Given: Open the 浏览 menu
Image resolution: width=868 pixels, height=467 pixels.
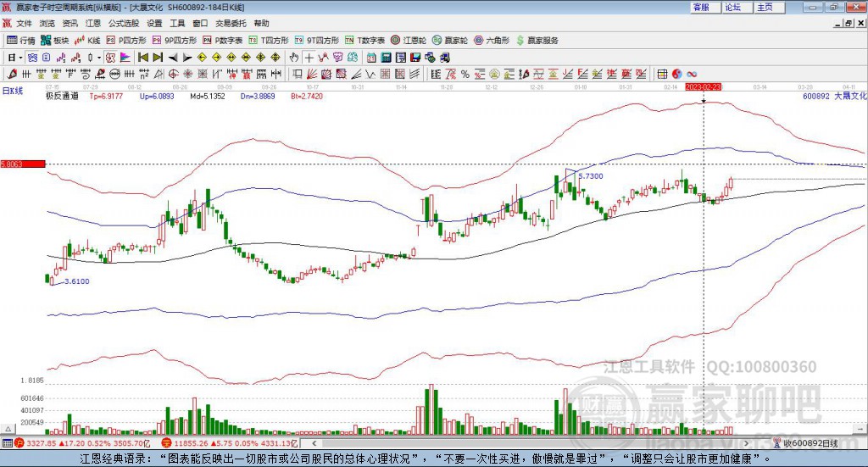Looking at the screenshot, I should pyautogui.click(x=47, y=23).
